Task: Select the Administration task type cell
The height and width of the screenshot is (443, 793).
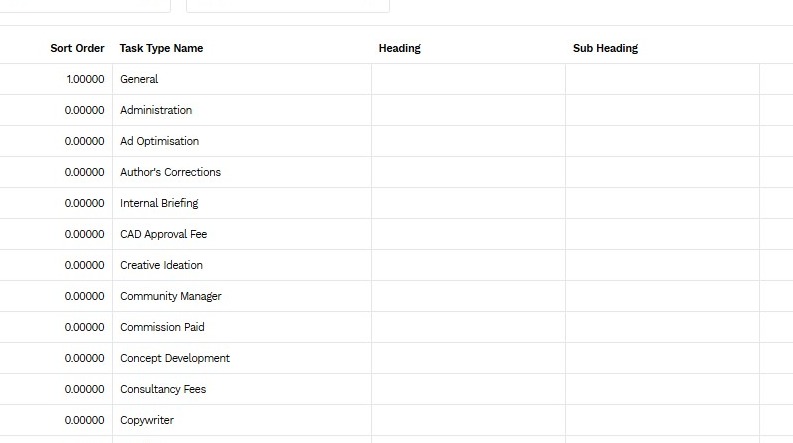Action: click(x=242, y=110)
